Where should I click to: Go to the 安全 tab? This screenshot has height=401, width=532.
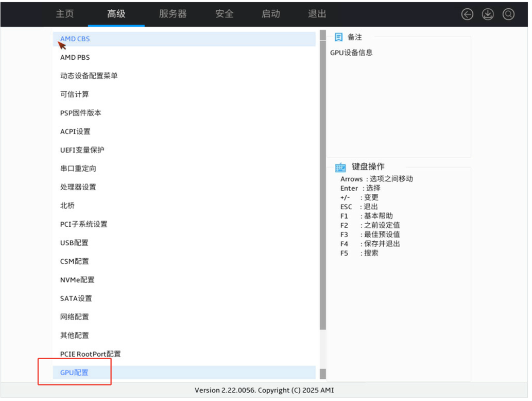click(x=224, y=14)
